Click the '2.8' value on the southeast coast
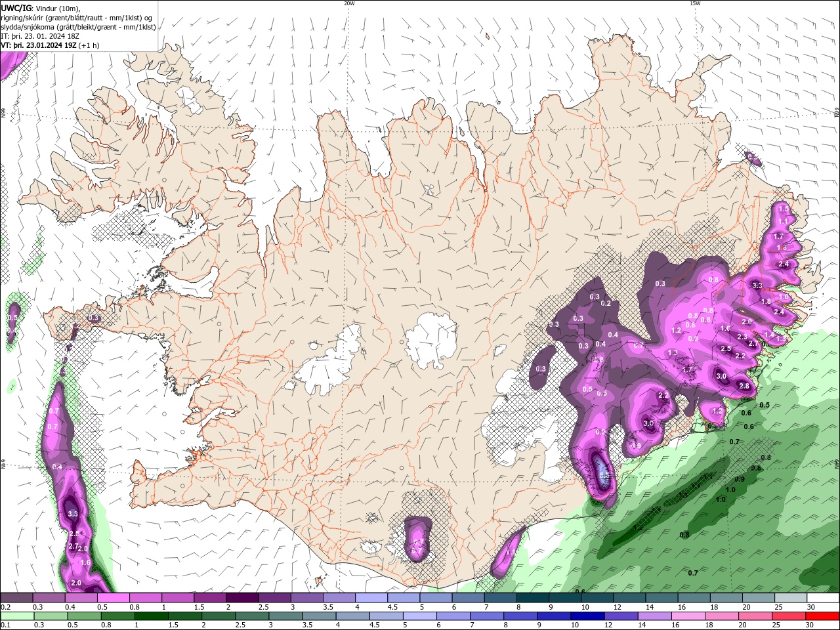The image size is (840, 630). (x=744, y=387)
